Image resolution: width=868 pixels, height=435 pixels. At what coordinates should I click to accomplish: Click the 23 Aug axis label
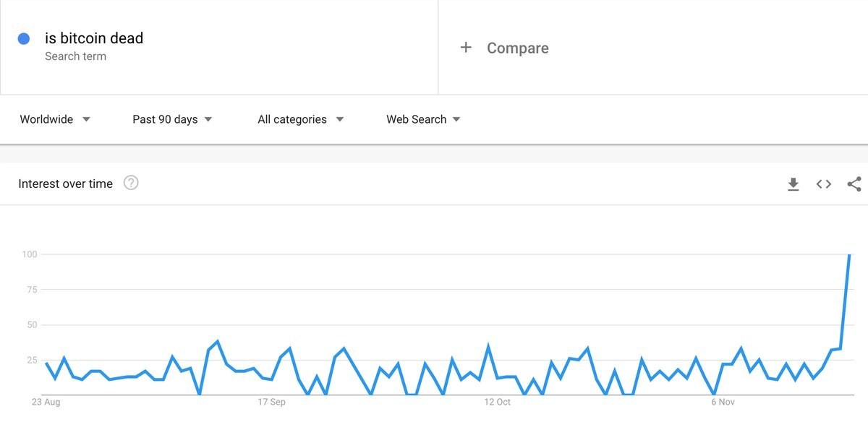pyautogui.click(x=46, y=402)
